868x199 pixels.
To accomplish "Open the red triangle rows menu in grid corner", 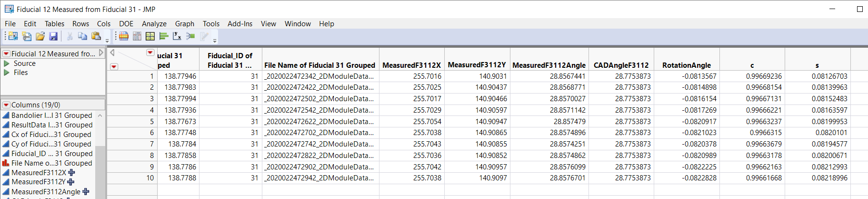I will (x=114, y=66).
